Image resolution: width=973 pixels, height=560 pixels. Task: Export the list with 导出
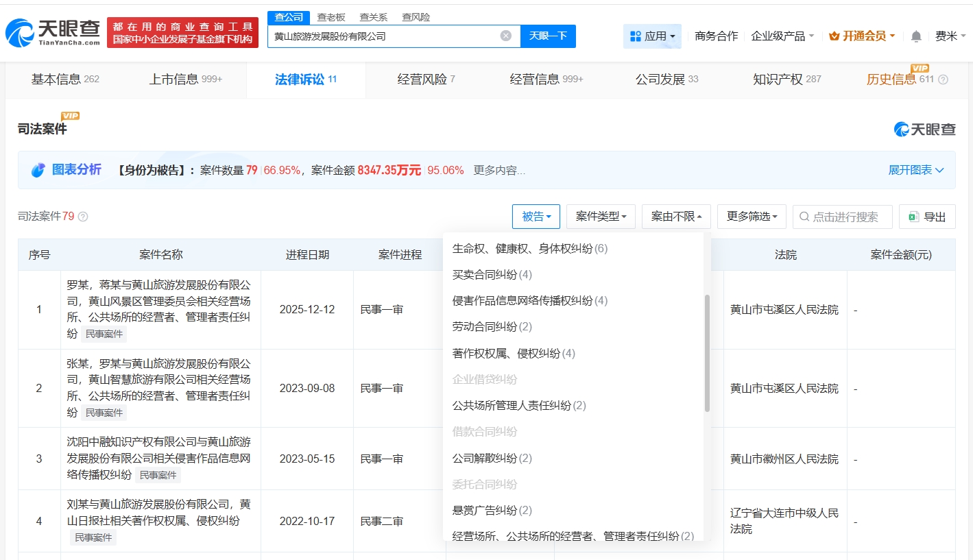[927, 217]
